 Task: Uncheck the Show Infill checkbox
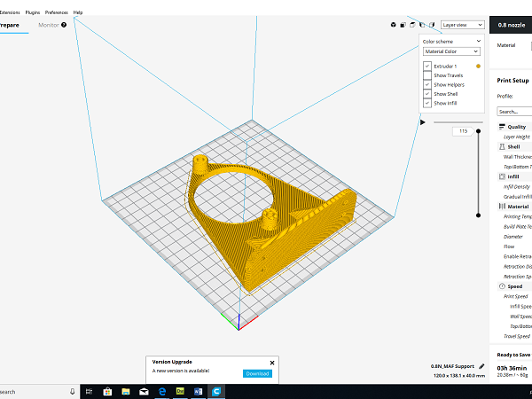coord(427,103)
